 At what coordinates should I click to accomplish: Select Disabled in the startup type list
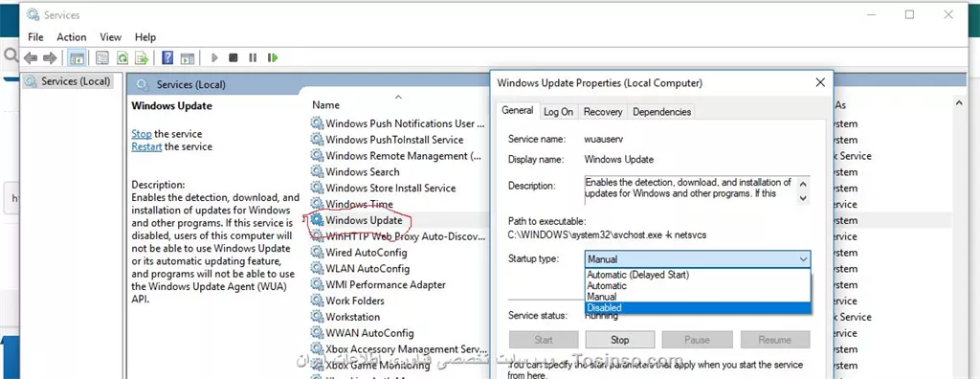(698, 308)
